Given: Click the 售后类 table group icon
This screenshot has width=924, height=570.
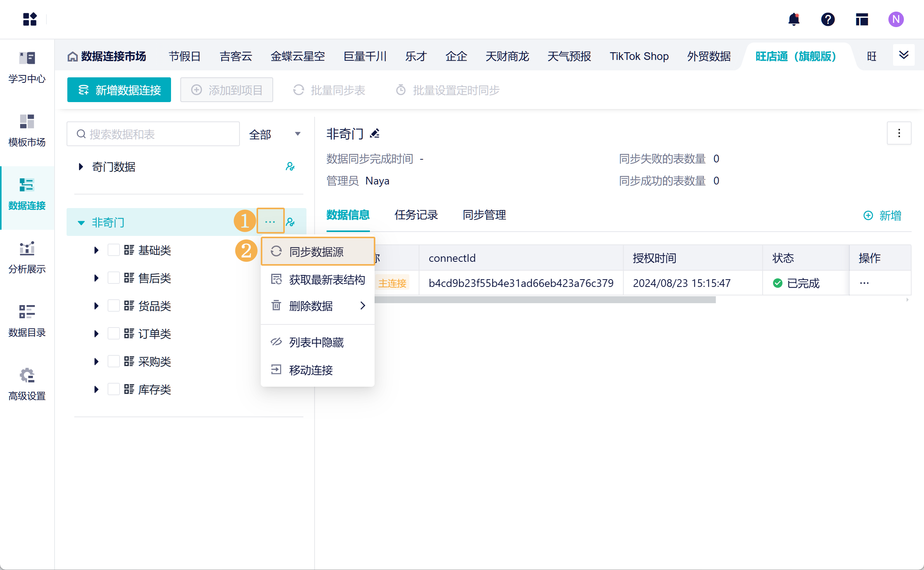Looking at the screenshot, I should tap(129, 278).
